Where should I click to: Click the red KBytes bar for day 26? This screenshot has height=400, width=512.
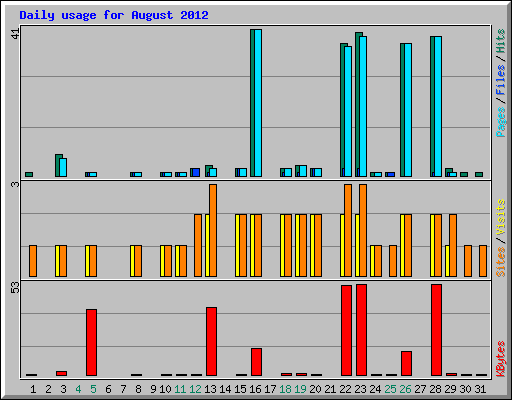(x=406, y=363)
